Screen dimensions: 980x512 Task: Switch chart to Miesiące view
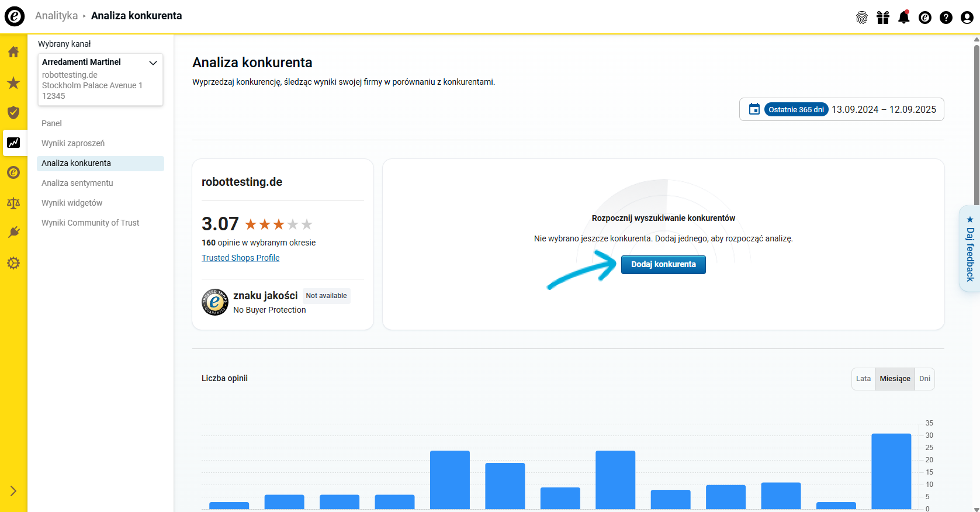coord(895,379)
